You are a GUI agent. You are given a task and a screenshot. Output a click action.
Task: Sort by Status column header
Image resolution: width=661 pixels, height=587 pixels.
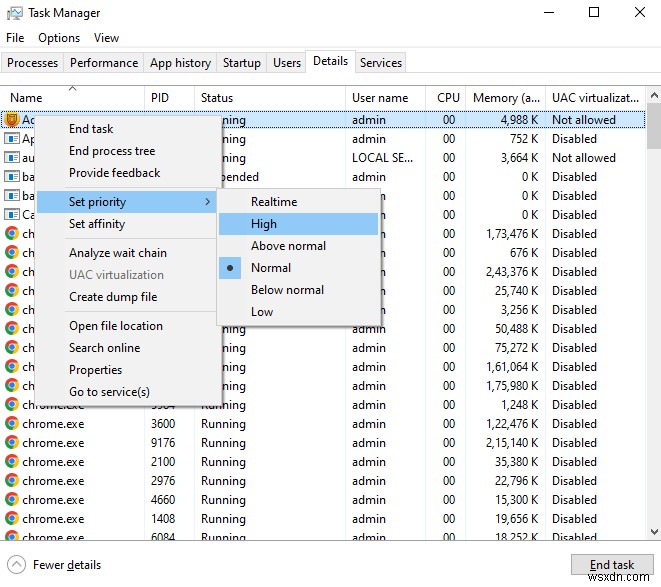tap(270, 98)
